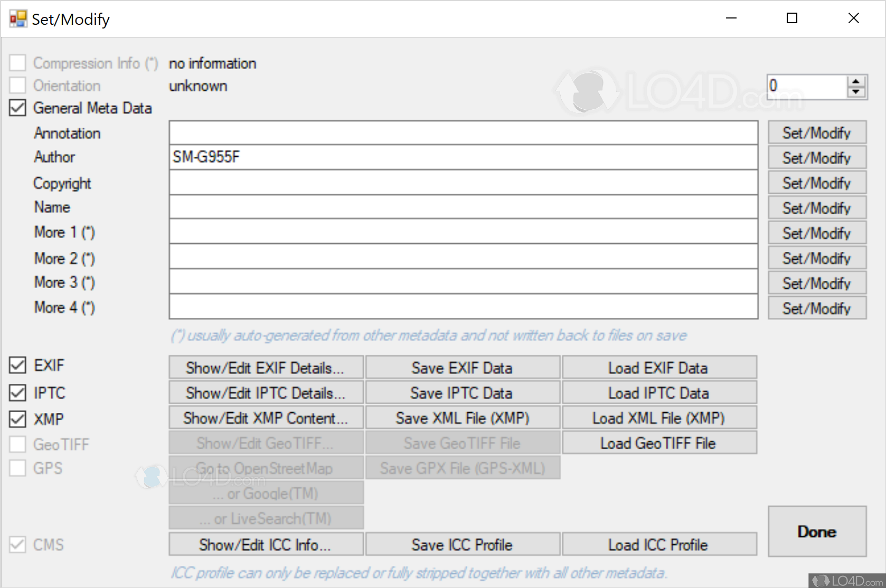886x588 pixels.
Task: Open Show/Edit IPTC Details
Action: click(266, 392)
